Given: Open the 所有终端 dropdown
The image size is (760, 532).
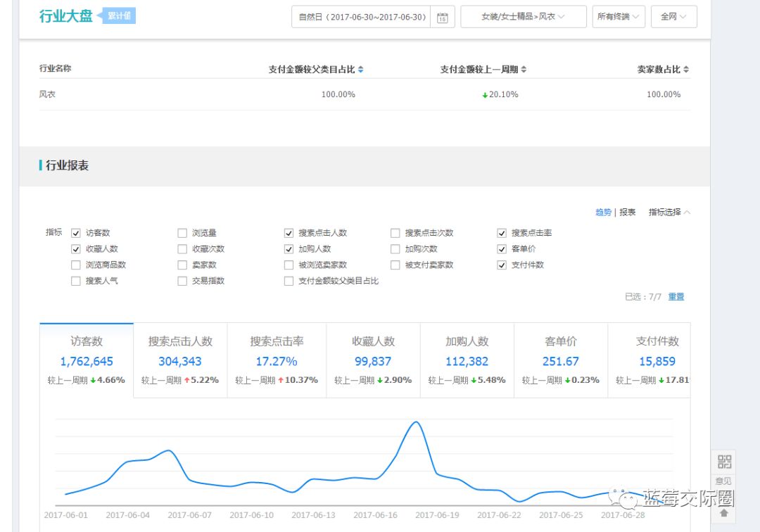Looking at the screenshot, I should pos(618,17).
